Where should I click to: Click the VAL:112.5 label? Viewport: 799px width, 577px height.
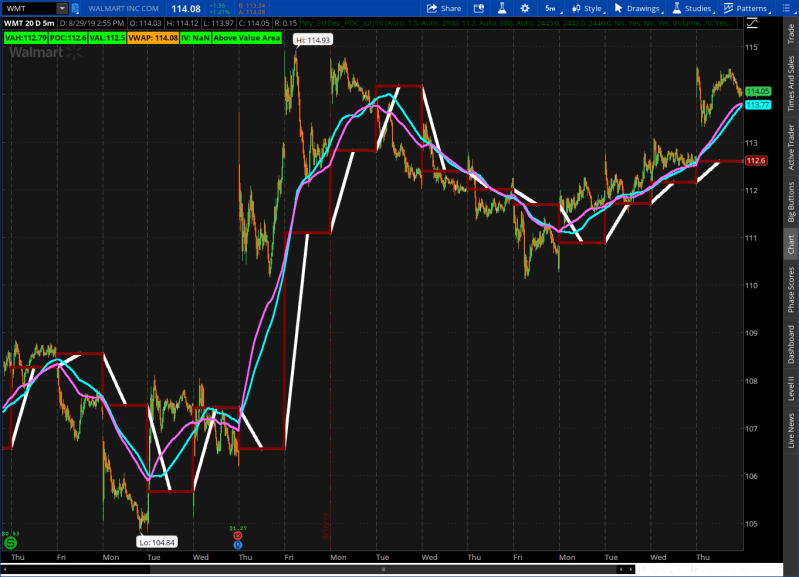pos(107,38)
